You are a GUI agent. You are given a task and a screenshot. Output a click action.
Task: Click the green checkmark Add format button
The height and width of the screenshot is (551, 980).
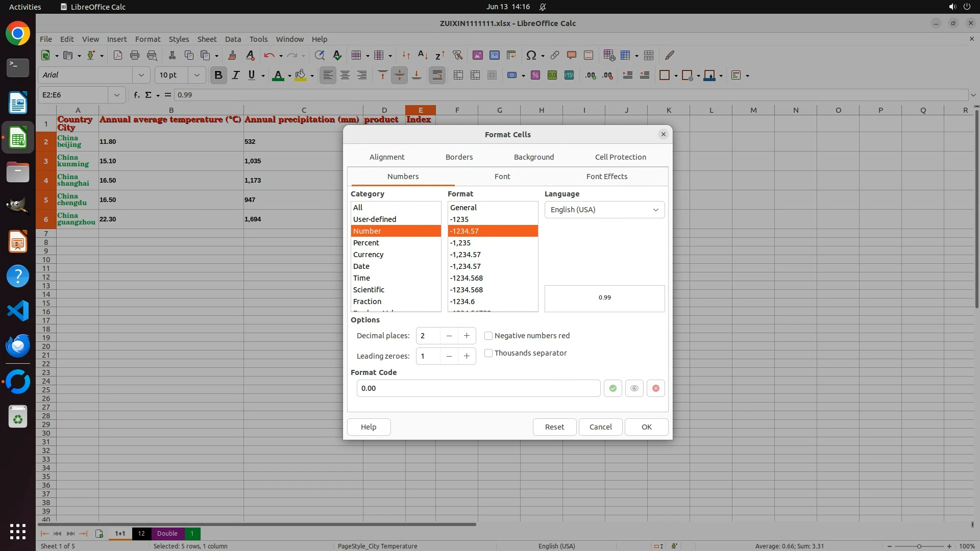click(x=612, y=388)
